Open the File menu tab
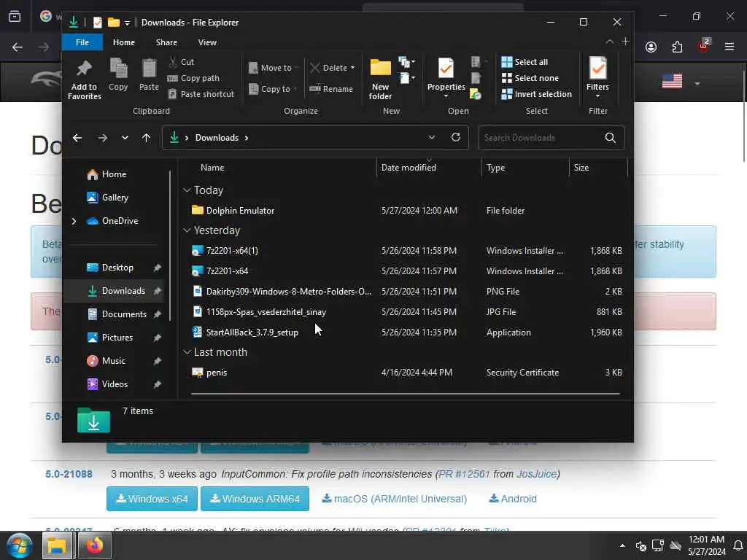Image resolution: width=747 pixels, height=560 pixels. point(82,42)
